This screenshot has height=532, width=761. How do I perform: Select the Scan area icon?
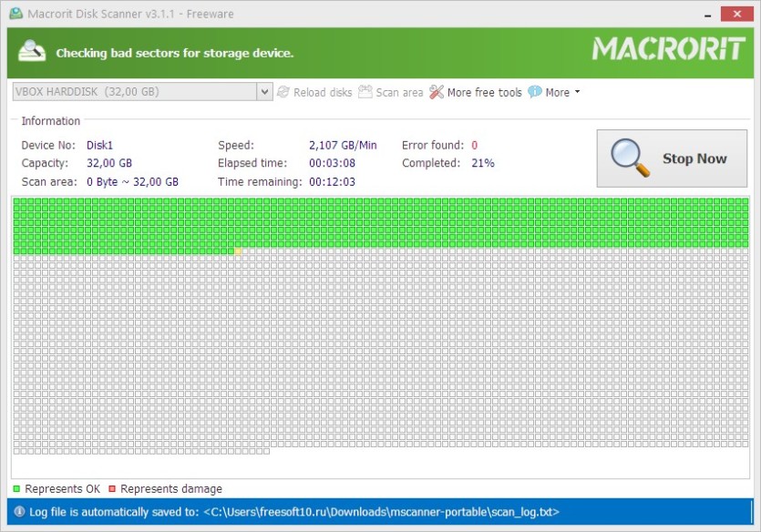[365, 92]
